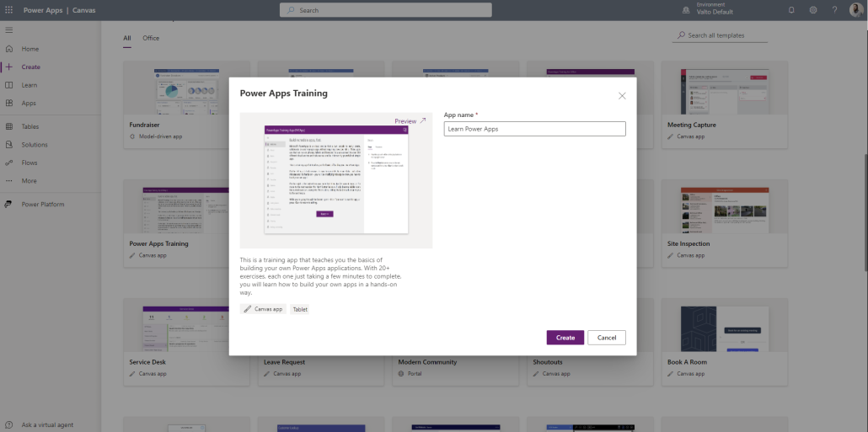Open the settings gear icon
Viewport: 868px width, 432px height.
pos(813,10)
